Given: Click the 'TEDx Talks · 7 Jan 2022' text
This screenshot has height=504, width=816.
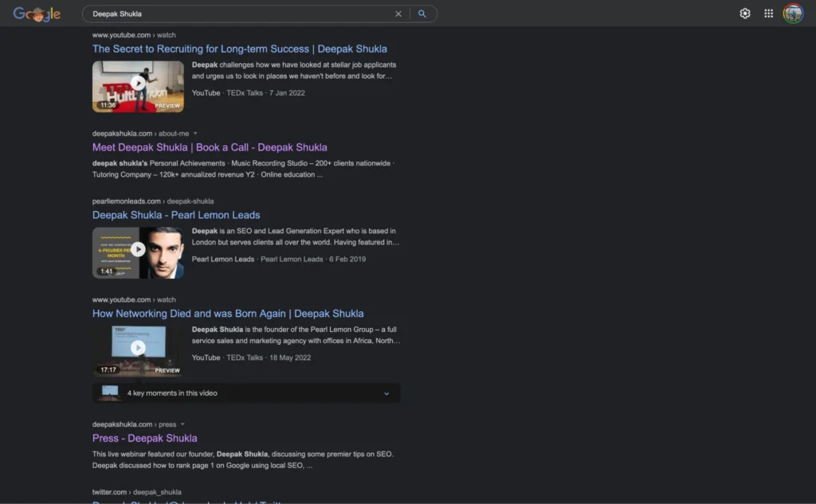Looking at the screenshot, I should [265, 93].
